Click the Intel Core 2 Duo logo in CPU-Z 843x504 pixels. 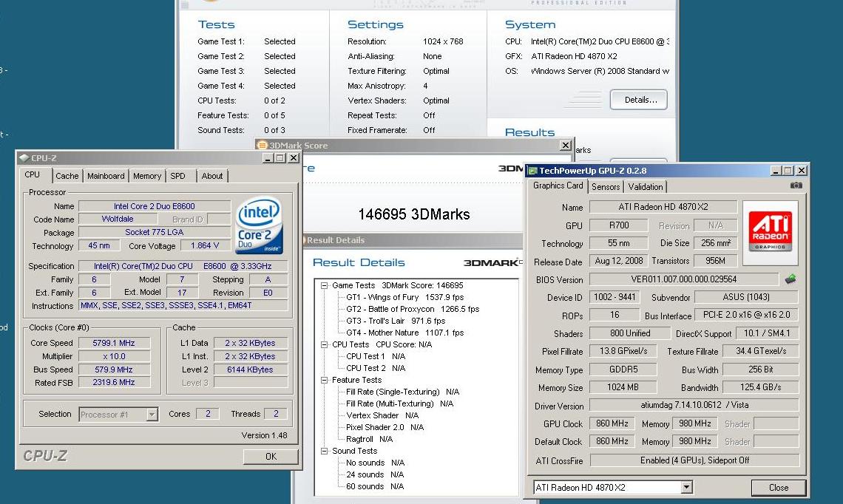pyautogui.click(x=260, y=225)
